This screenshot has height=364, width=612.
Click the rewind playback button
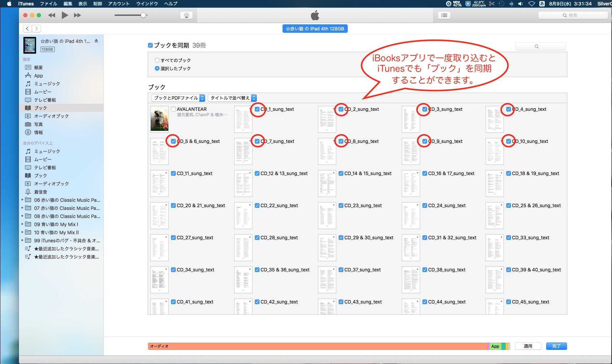pyautogui.click(x=52, y=15)
